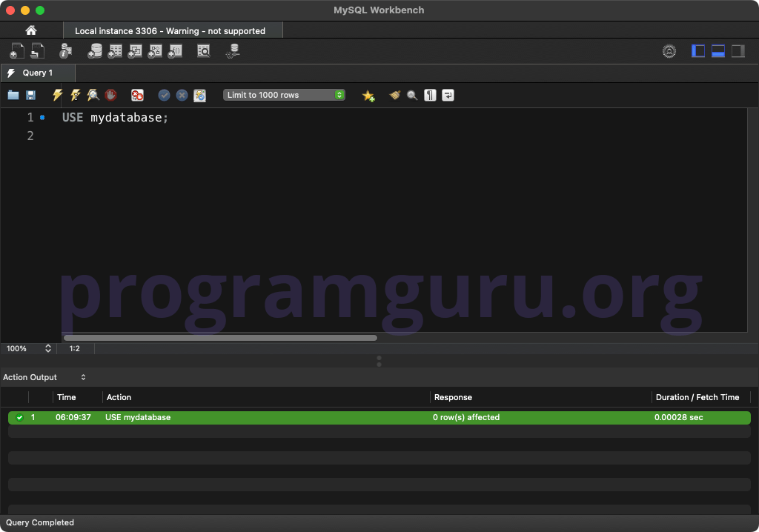Reconnect to DBMS icon
This screenshot has width=759, height=532.
pyautogui.click(x=233, y=51)
